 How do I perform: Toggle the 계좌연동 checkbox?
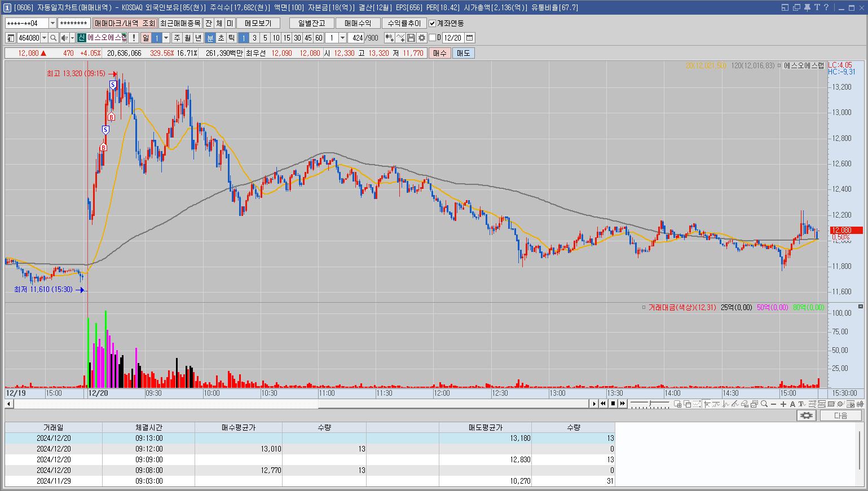[433, 23]
